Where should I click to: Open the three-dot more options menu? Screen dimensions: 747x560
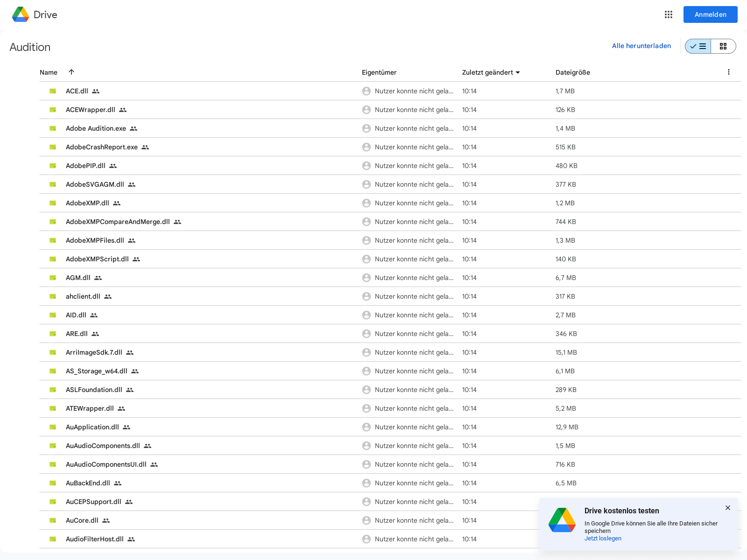pos(729,72)
